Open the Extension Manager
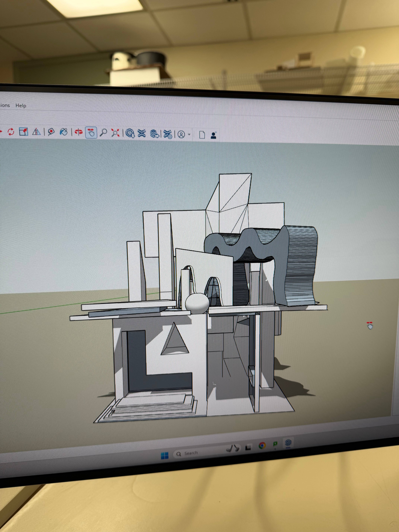399x532 pixels. (168, 134)
